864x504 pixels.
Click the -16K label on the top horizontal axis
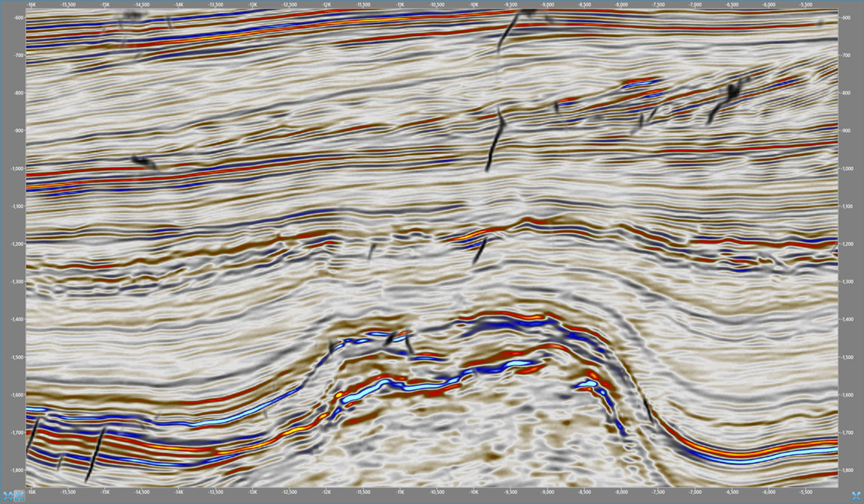(x=31, y=4)
